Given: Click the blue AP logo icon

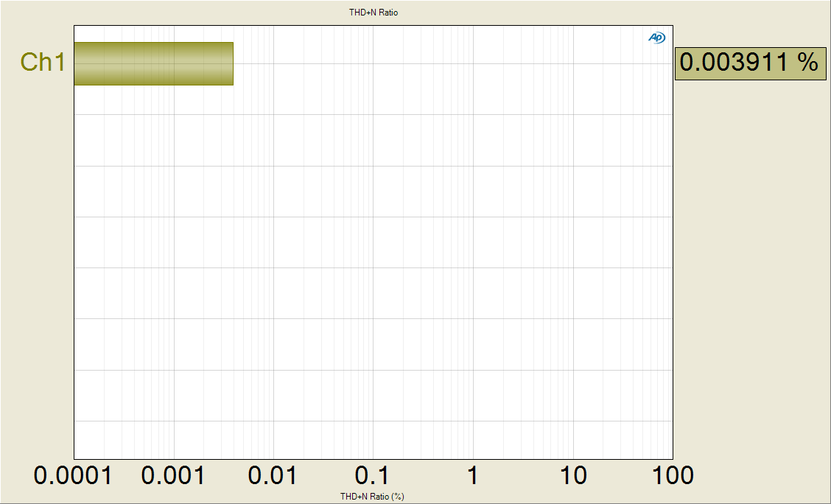Looking at the screenshot, I should pyautogui.click(x=656, y=38).
